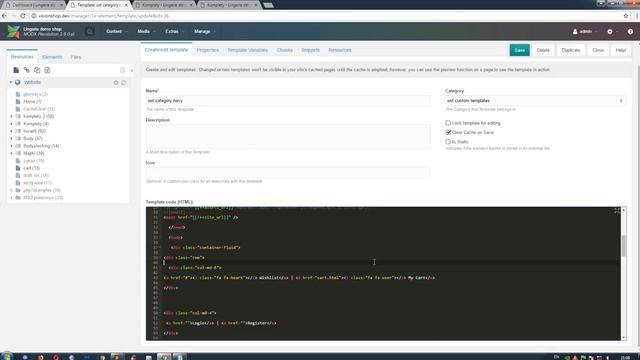
Task: Click the browser address bar
Action: 327,16
